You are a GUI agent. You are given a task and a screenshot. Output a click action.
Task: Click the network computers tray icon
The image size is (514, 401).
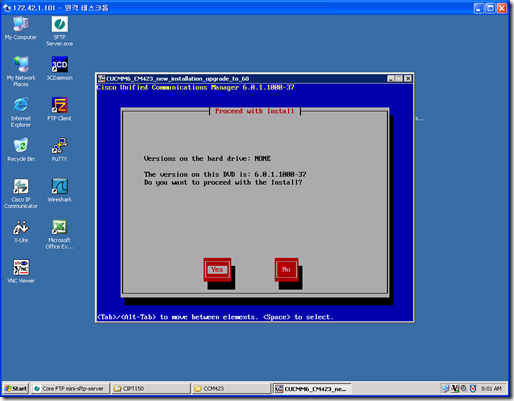pyautogui.click(x=446, y=388)
